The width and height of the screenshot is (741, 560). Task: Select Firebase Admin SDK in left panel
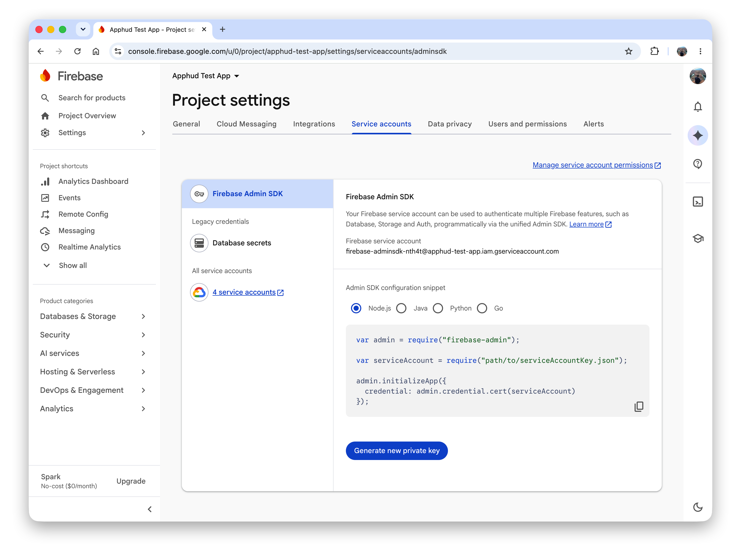(x=257, y=194)
